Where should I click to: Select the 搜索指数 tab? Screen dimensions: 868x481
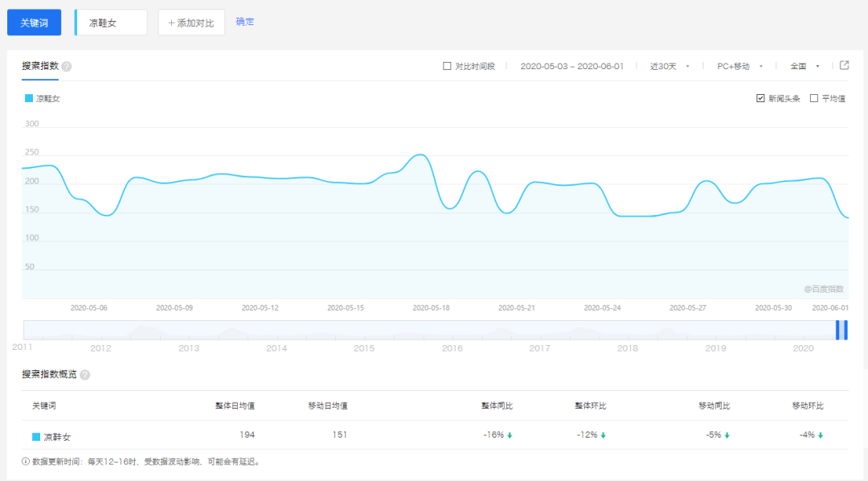[40, 66]
